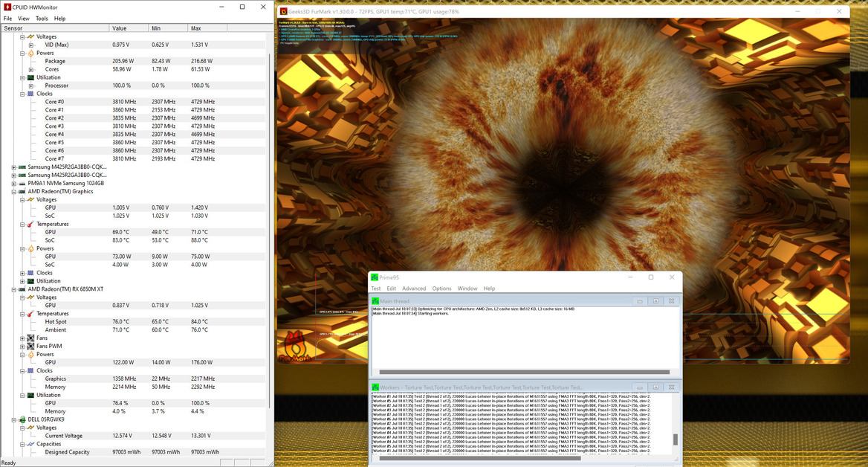Click the DELL 05RGWK9 battery icon
Viewport: 868px width, 467px height.
22,419
